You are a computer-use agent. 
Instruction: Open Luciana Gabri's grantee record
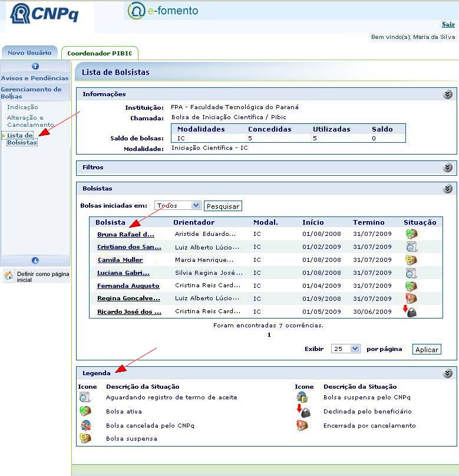point(123,273)
